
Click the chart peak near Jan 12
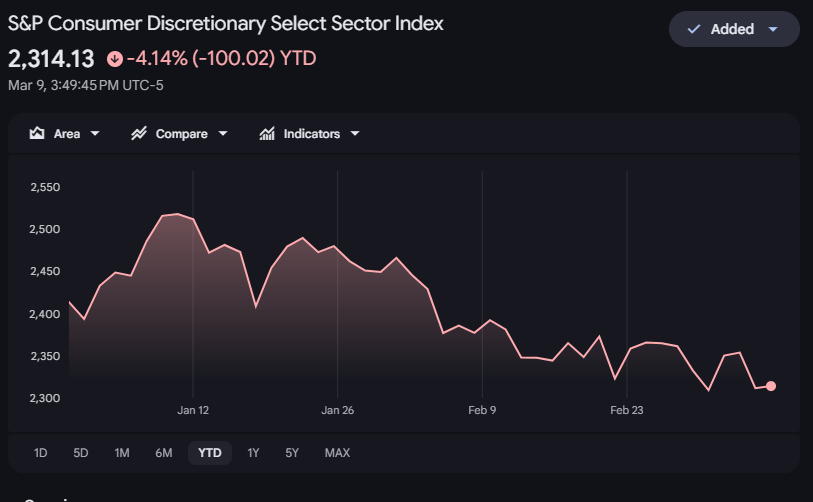click(177, 214)
